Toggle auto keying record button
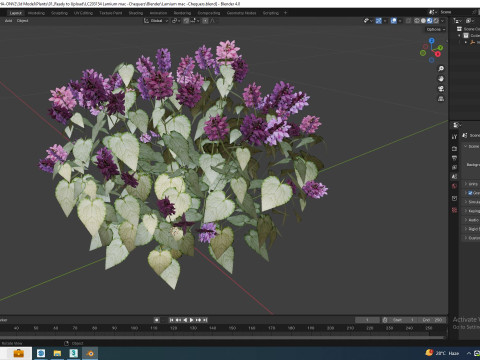 156,320
